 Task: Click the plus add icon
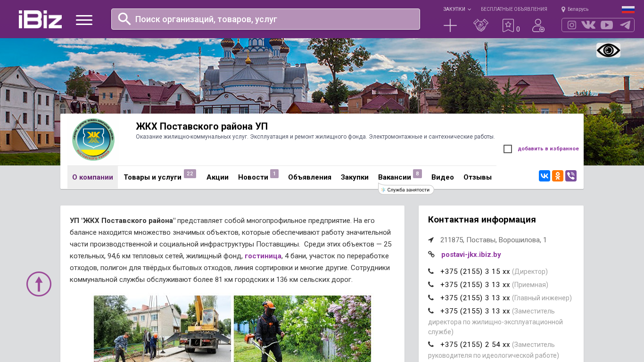[x=450, y=25]
